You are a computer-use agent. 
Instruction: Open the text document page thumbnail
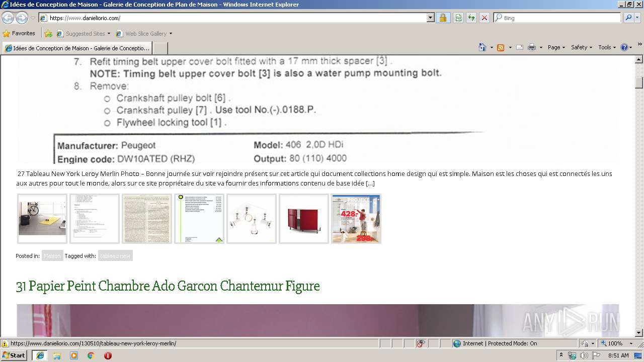pyautogui.click(x=95, y=219)
